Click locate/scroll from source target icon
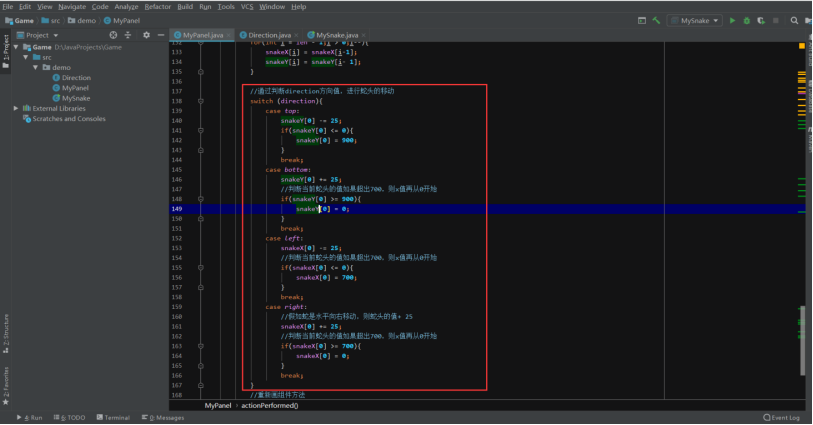Viewport: 813px width, 425px height. pyautogui.click(x=113, y=35)
